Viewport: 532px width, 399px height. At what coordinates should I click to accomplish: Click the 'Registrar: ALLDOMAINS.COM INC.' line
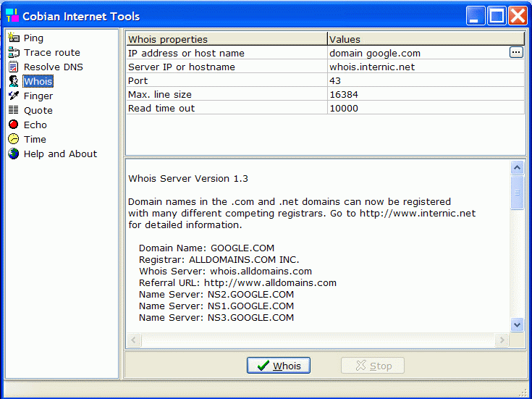click(219, 260)
